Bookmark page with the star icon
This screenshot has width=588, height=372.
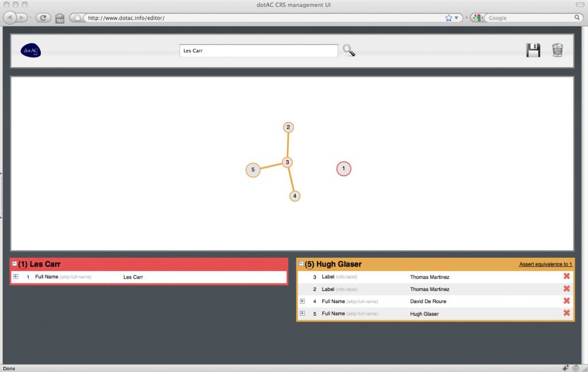click(x=449, y=18)
